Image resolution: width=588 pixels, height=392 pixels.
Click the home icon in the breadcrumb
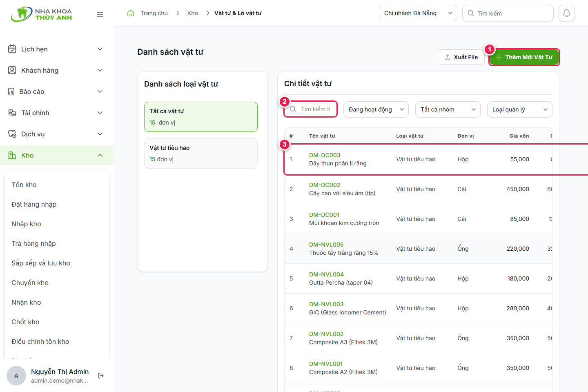131,13
